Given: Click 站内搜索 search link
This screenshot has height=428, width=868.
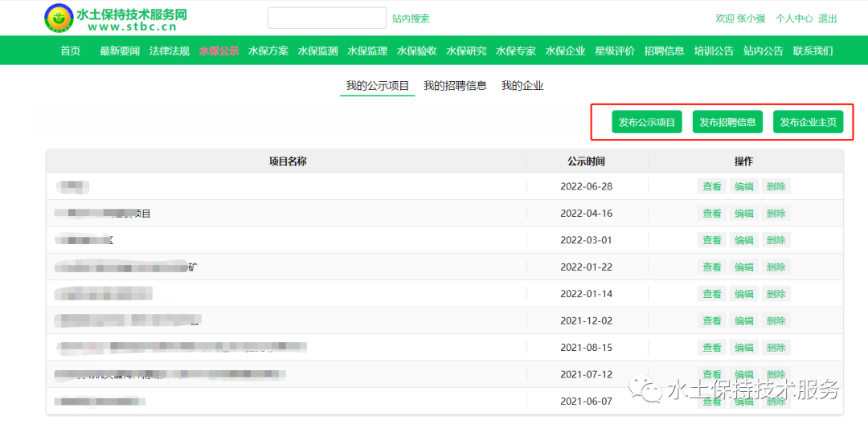Looking at the screenshot, I should coord(411,18).
